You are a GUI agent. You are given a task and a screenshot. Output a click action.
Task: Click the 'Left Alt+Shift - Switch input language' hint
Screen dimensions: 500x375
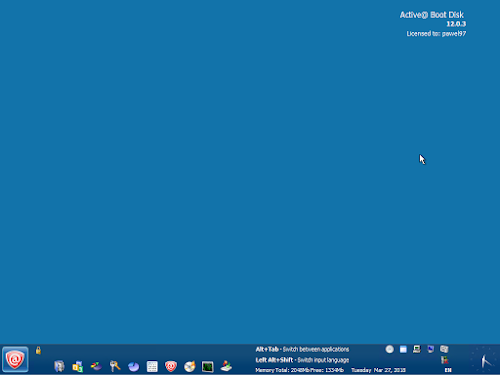(x=302, y=360)
